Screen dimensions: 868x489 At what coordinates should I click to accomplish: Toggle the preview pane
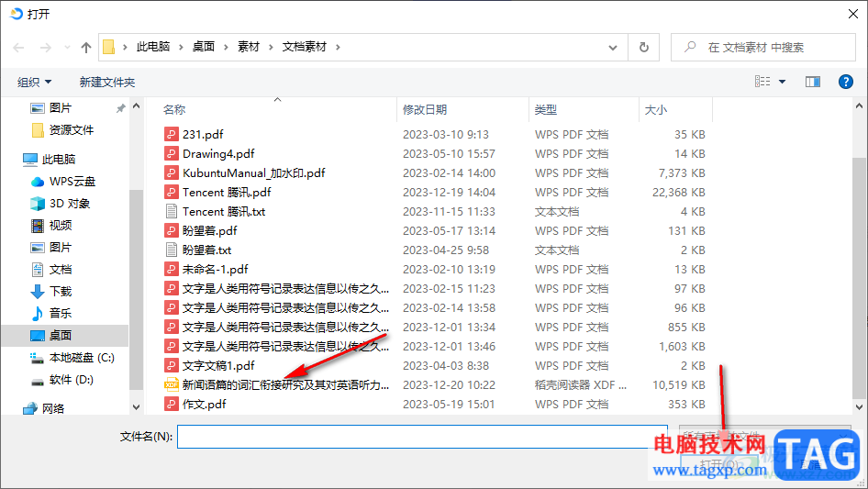[x=813, y=82]
